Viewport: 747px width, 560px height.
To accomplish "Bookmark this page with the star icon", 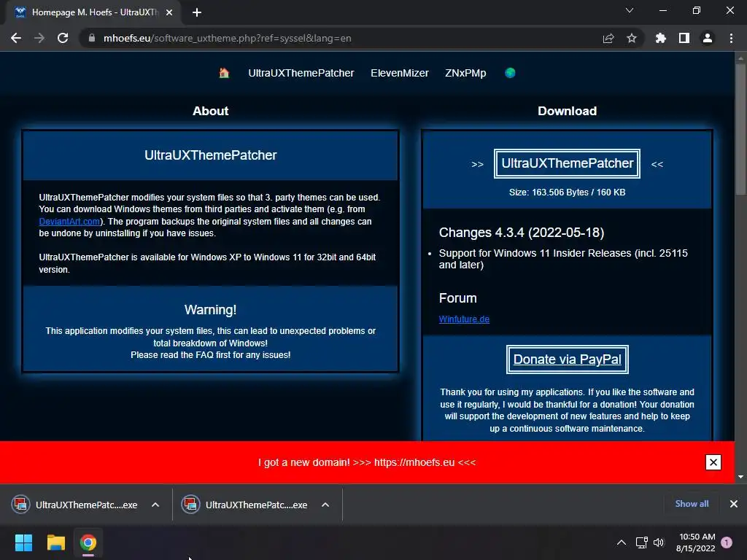I will (632, 38).
